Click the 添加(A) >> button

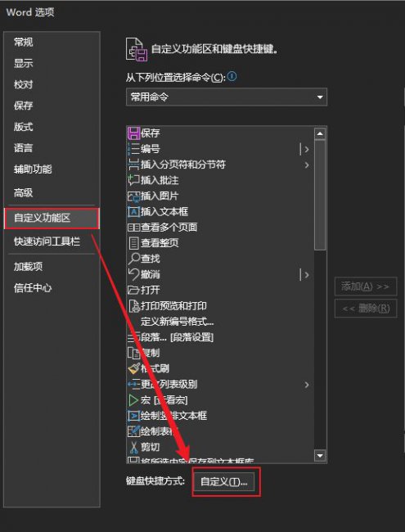pos(365,286)
